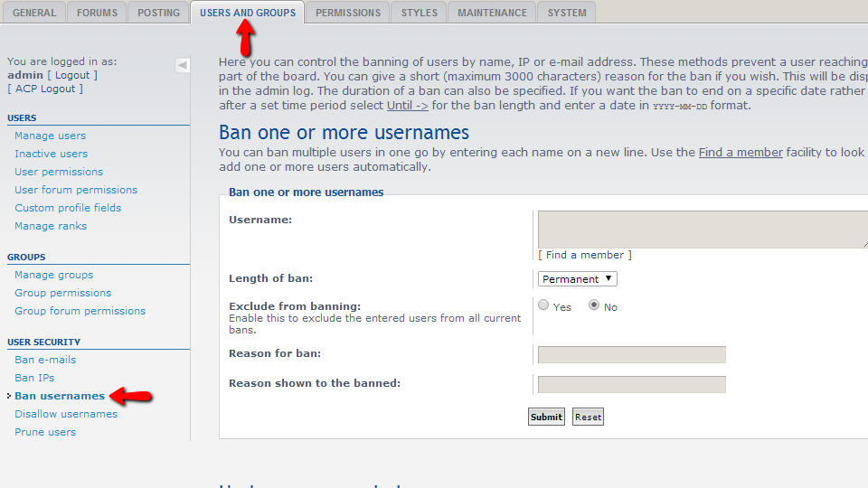Open the Maintenance tab
Image resolution: width=868 pixels, height=488 pixels.
tap(492, 13)
